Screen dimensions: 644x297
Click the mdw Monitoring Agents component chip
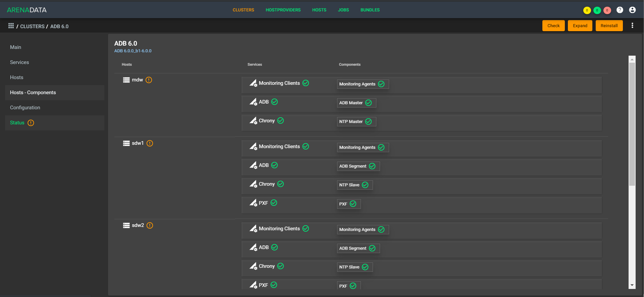(363, 84)
